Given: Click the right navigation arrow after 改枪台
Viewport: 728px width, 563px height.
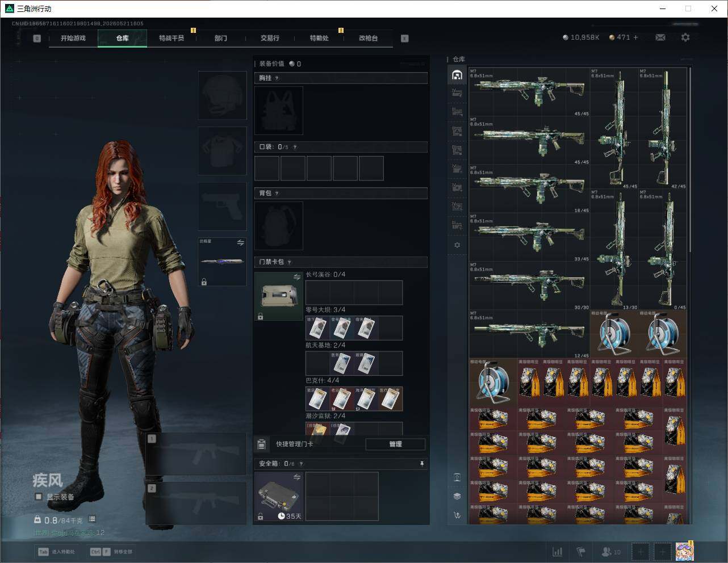Looking at the screenshot, I should pos(404,39).
